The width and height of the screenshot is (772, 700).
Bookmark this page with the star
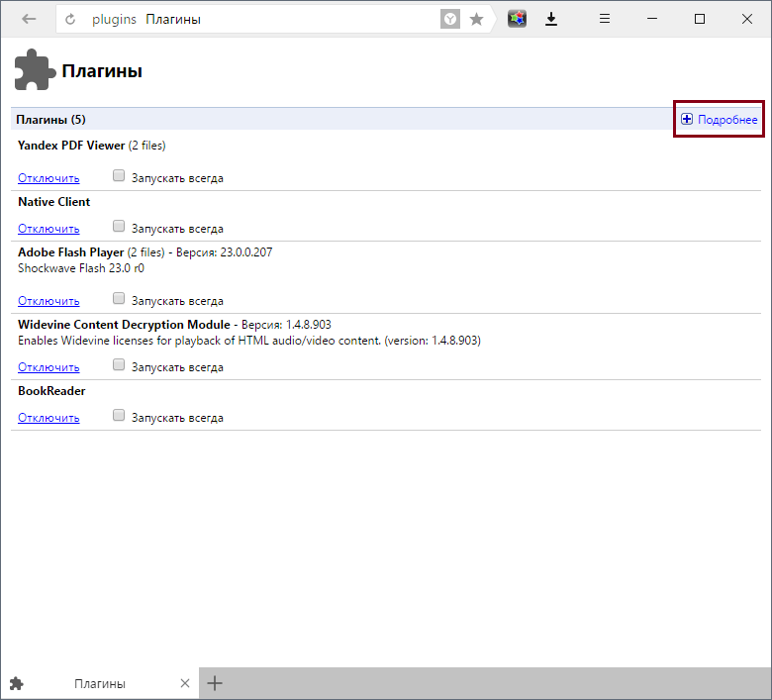476,19
